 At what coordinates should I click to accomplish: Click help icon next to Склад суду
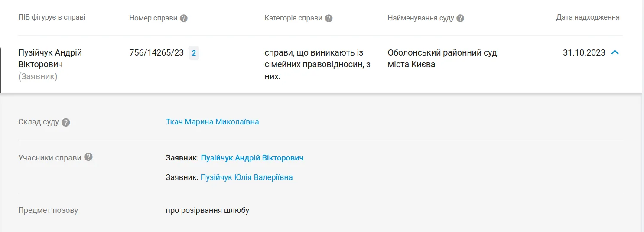66,122
